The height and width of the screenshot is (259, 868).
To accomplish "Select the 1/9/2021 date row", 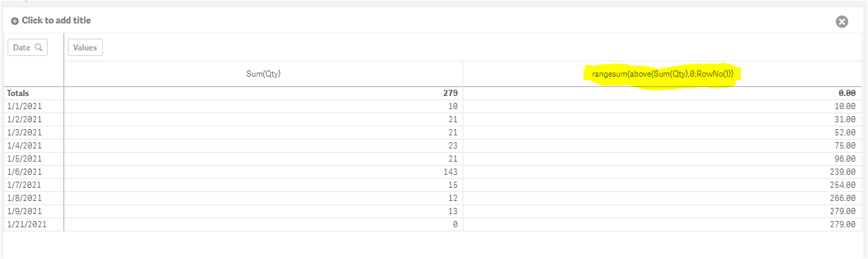I will 434,211.
